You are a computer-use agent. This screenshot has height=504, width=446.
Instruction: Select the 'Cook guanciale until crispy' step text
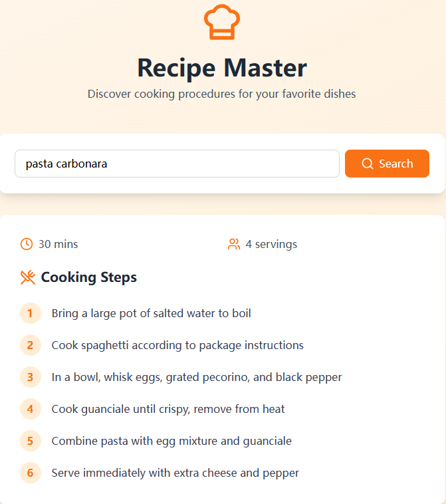pyautogui.click(x=168, y=409)
